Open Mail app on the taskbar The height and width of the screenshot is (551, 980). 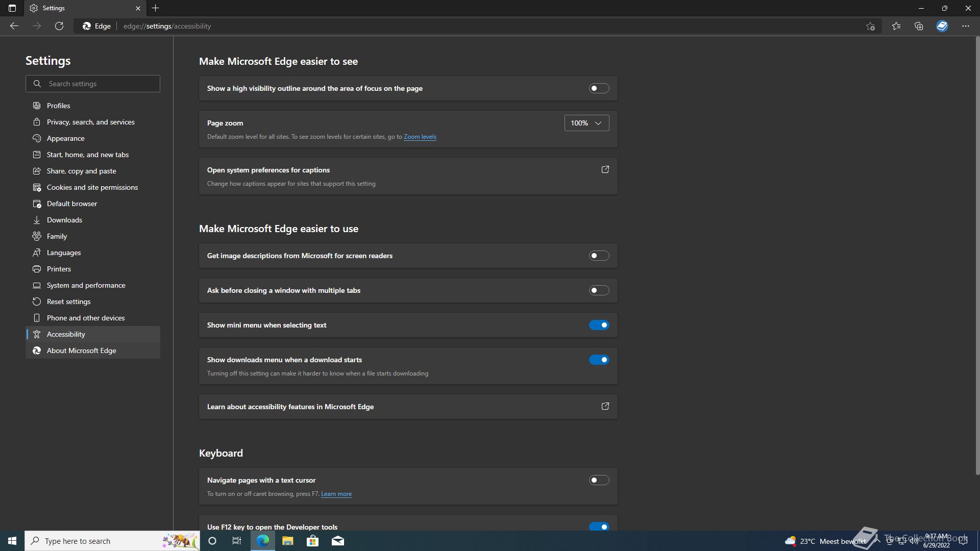(x=338, y=541)
